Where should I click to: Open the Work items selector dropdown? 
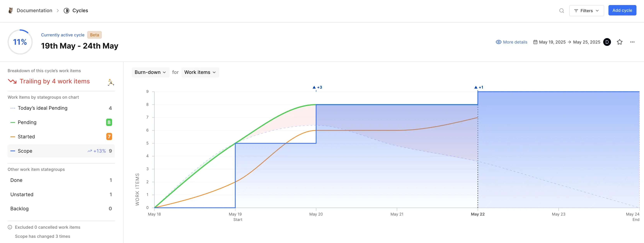point(200,72)
